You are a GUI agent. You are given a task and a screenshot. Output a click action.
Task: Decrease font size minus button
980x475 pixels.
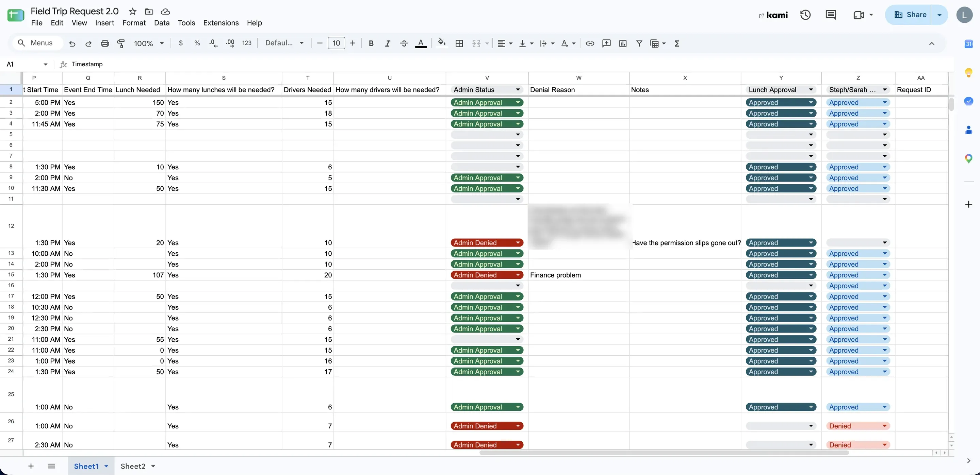tap(320, 43)
